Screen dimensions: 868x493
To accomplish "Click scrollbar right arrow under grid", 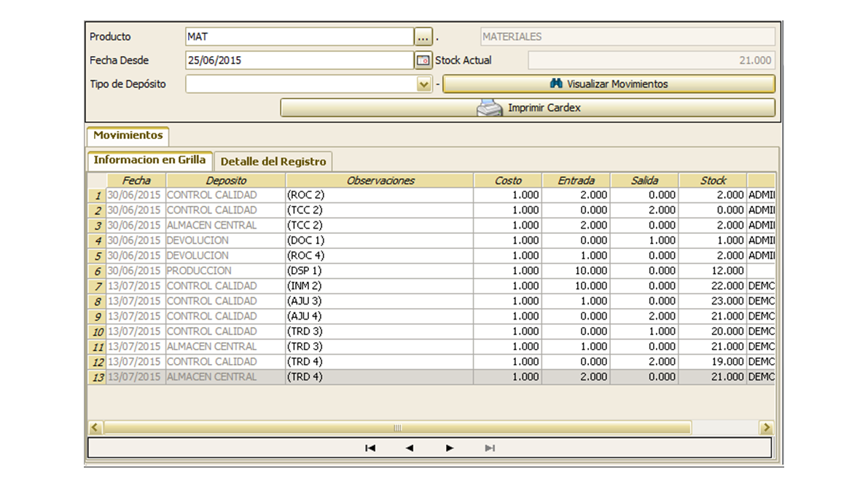I will click(x=766, y=427).
